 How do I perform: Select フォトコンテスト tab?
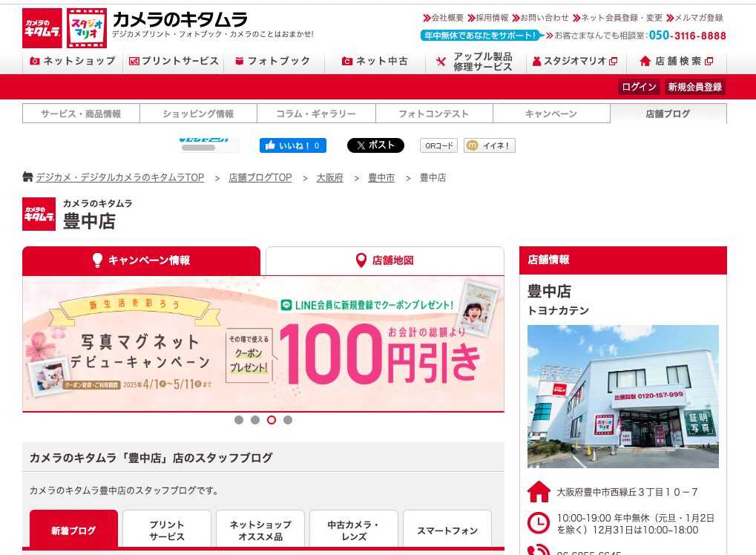tap(434, 114)
